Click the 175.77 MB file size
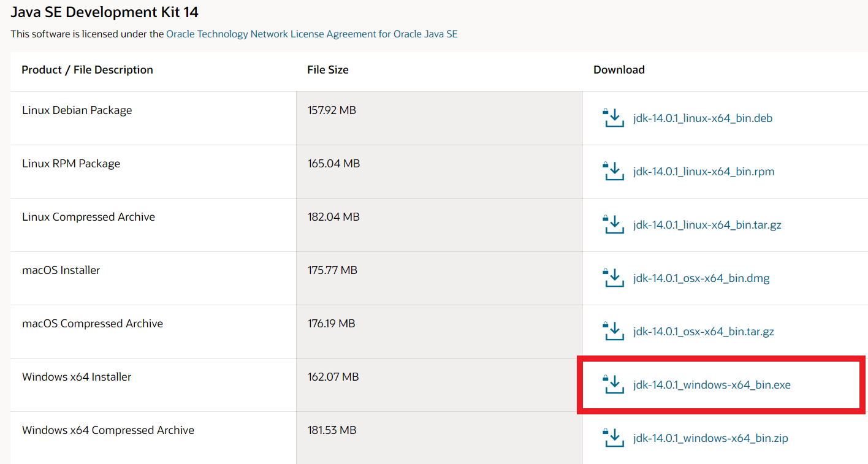 pos(332,270)
